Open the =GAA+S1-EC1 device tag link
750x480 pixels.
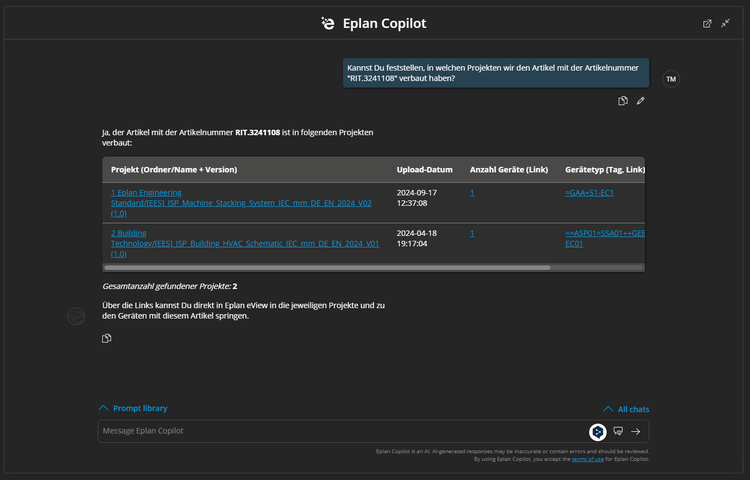click(589, 193)
